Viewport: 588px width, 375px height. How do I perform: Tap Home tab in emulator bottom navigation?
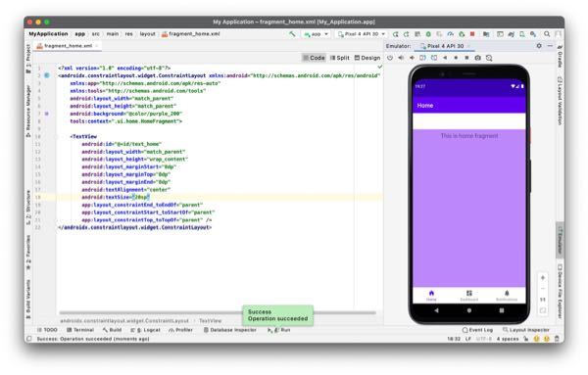[431, 296]
